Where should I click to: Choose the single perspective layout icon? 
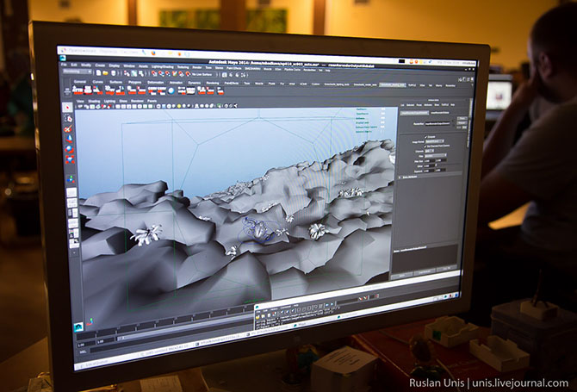click(71, 192)
